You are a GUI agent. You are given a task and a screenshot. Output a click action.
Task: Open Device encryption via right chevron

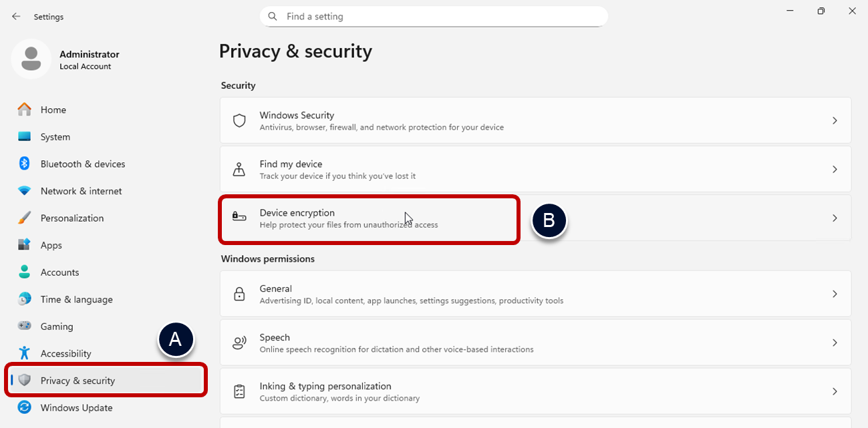835,218
